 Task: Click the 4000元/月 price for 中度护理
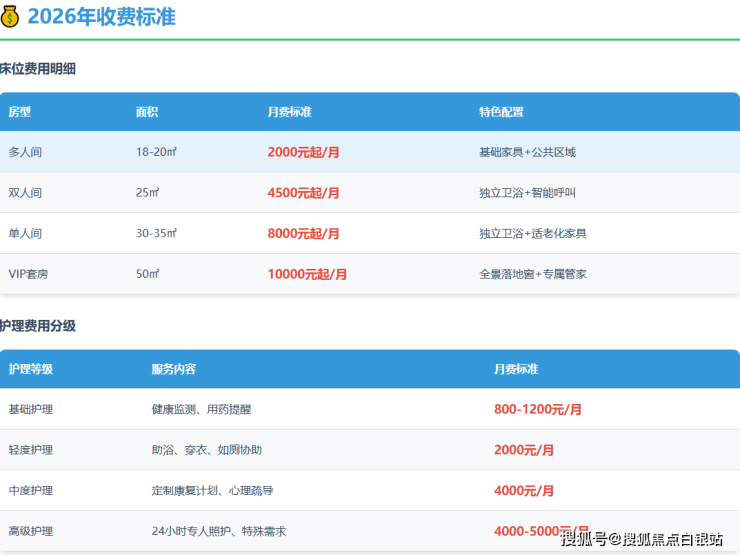point(523,491)
